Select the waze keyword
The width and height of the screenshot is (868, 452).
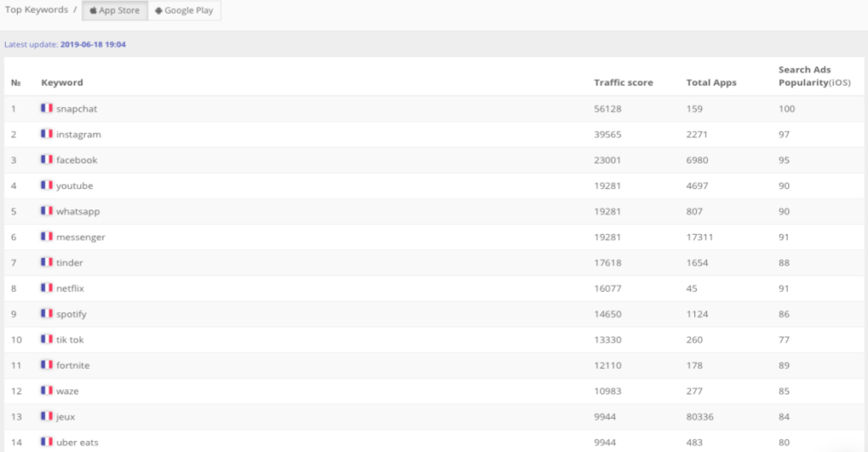click(67, 391)
